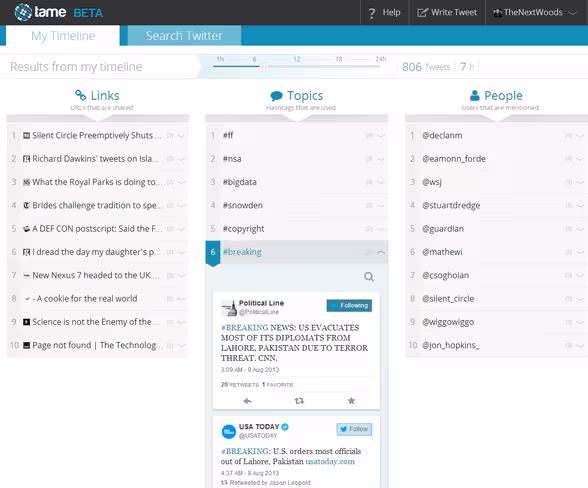
Task: Click the People user icon
Action: (475, 95)
